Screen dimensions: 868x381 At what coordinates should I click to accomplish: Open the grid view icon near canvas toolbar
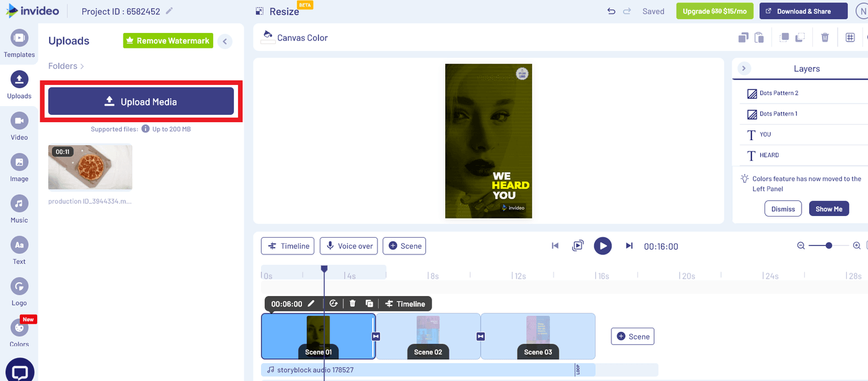pos(850,37)
